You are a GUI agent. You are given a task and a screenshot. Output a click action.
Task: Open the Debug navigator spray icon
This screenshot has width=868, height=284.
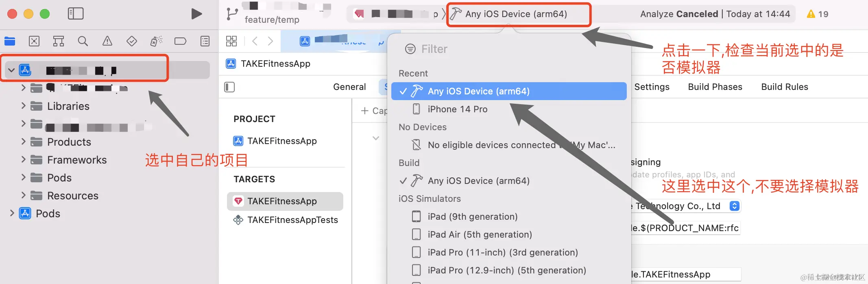tap(156, 41)
